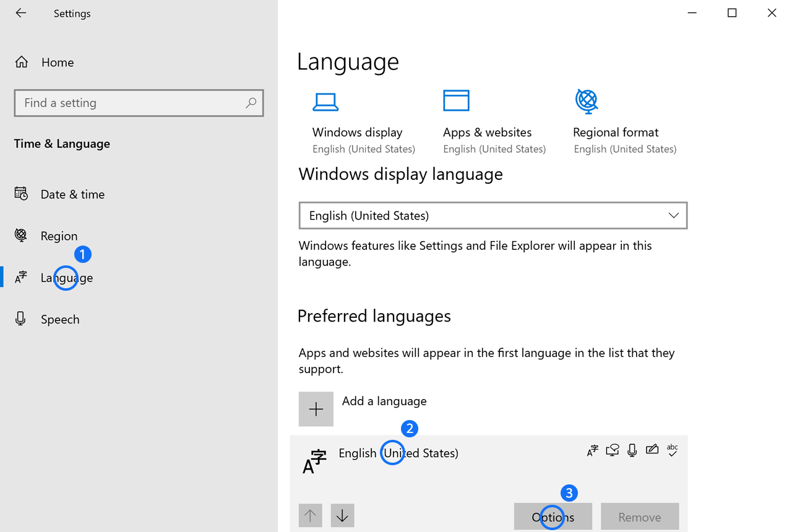792x532 pixels.
Task: Click the search magnifier icon
Action: [x=251, y=103]
